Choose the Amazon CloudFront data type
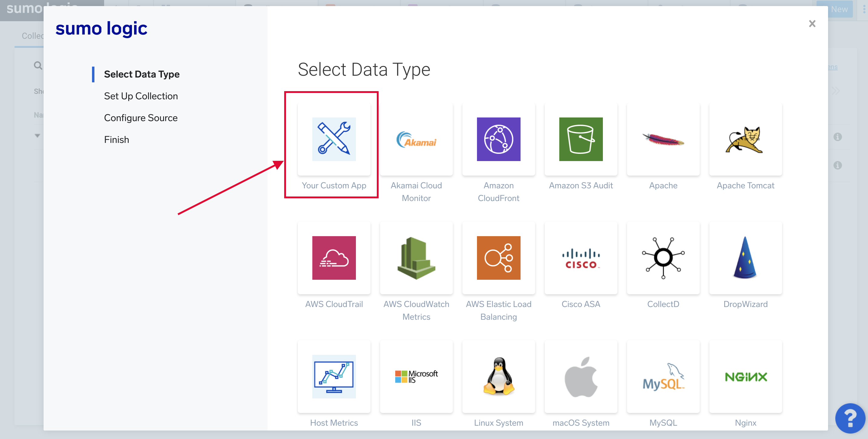This screenshot has height=439, width=868. click(498, 139)
